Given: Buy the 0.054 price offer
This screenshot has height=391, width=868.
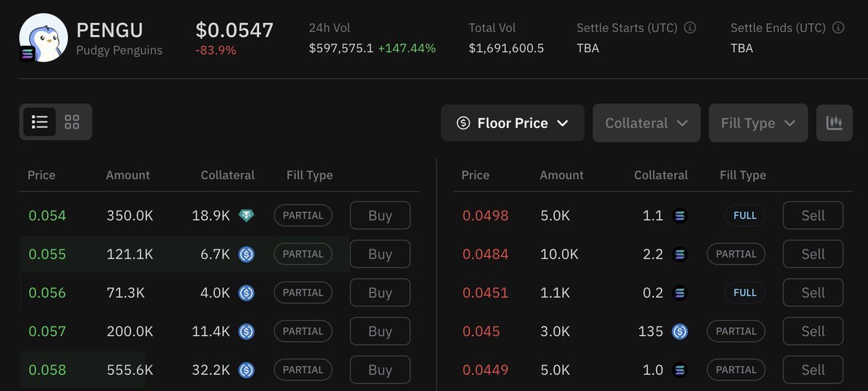Looking at the screenshot, I should pyautogui.click(x=380, y=216).
